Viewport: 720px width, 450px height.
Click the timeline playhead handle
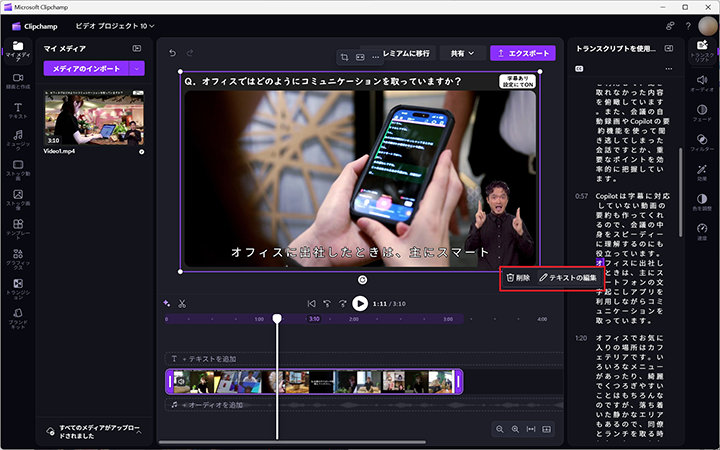tap(277, 319)
